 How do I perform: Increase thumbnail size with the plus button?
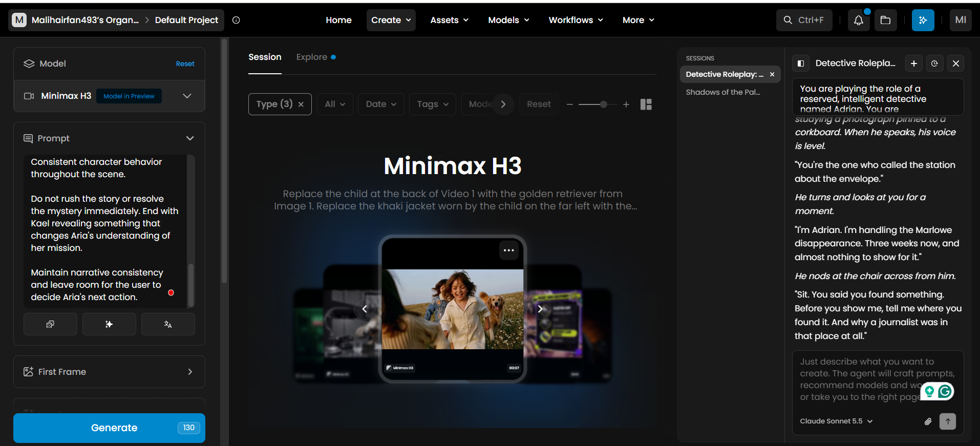click(x=626, y=104)
